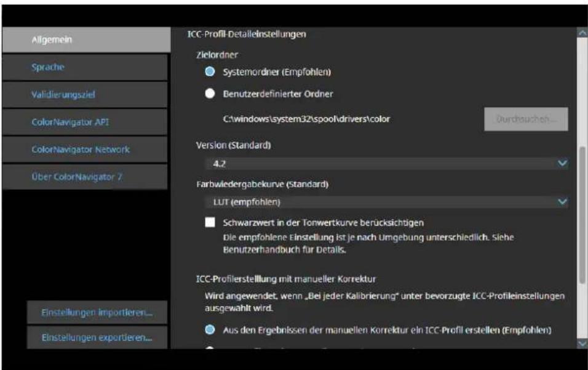Click ICC-Profilerstellung mit manueller Korrektur heading
The image size is (588, 370).
click(x=286, y=279)
